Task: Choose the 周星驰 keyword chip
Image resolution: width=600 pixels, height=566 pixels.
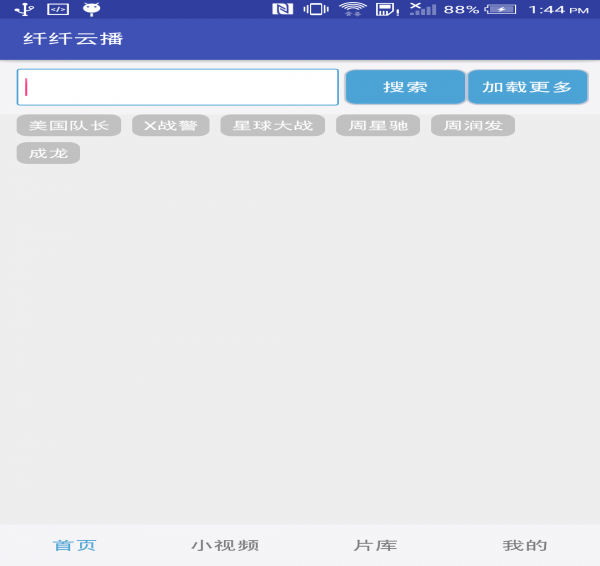Action: (x=378, y=125)
